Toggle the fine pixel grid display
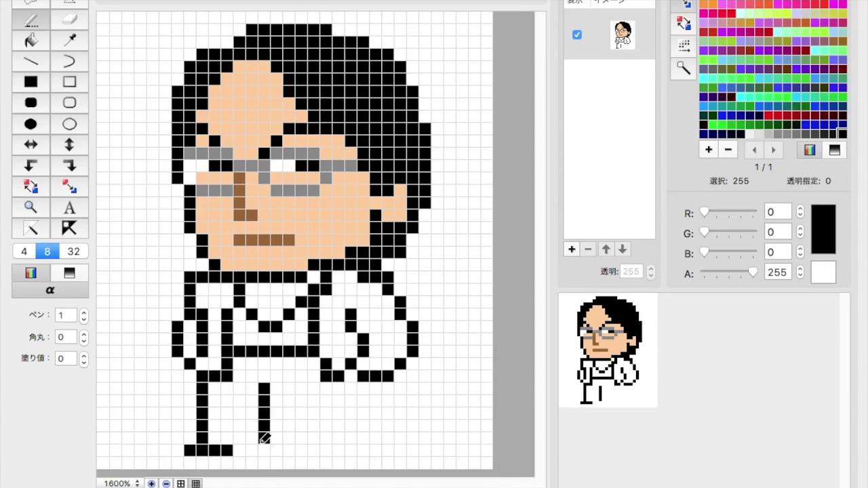Screen dimensions: 868x488 tap(196, 483)
